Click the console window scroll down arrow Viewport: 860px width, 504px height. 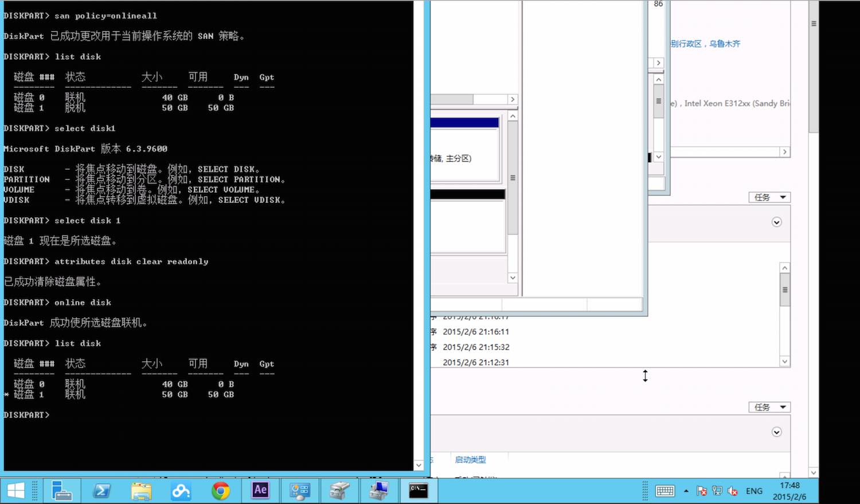(419, 465)
